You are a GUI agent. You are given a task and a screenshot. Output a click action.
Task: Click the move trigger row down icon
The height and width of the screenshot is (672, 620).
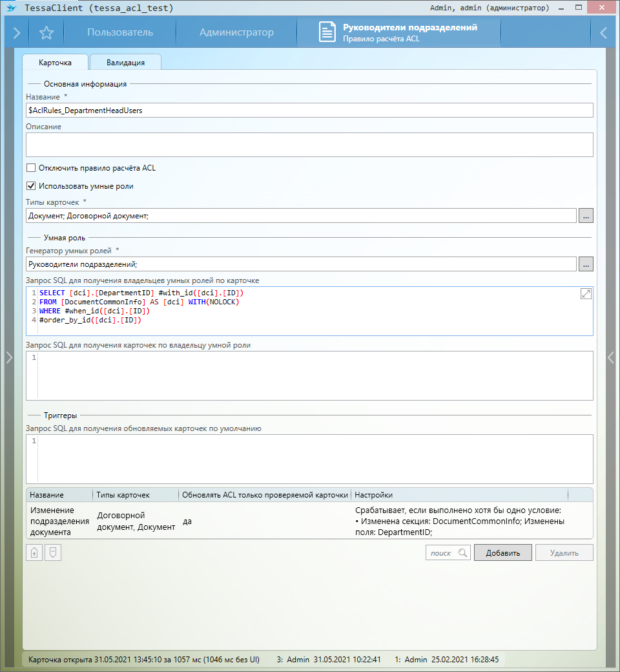[x=53, y=552]
